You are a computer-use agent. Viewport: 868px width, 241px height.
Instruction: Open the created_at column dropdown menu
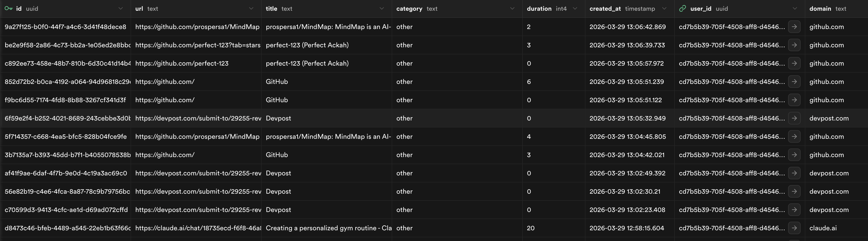(664, 8)
